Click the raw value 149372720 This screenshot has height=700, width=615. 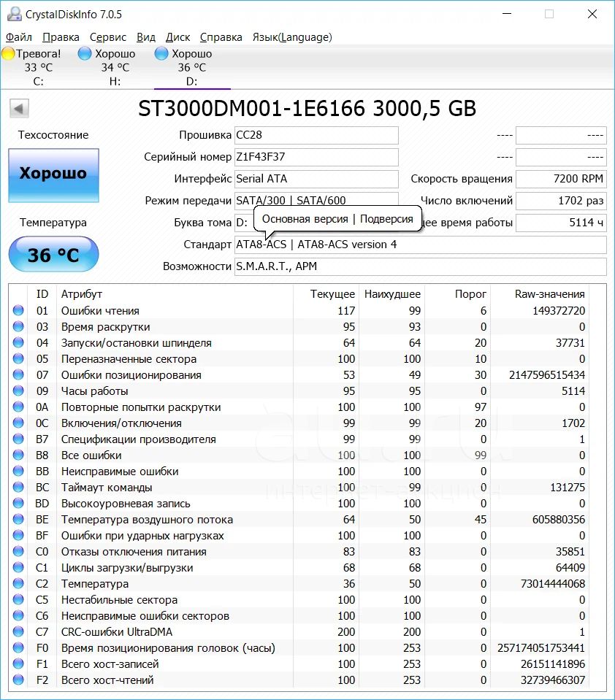click(x=559, y=311)
